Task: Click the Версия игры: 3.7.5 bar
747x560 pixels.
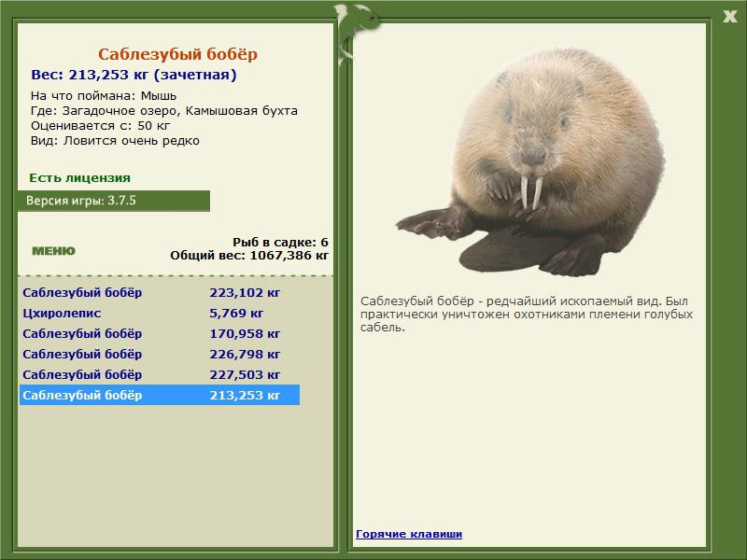Action: click(x=114, y=201)
